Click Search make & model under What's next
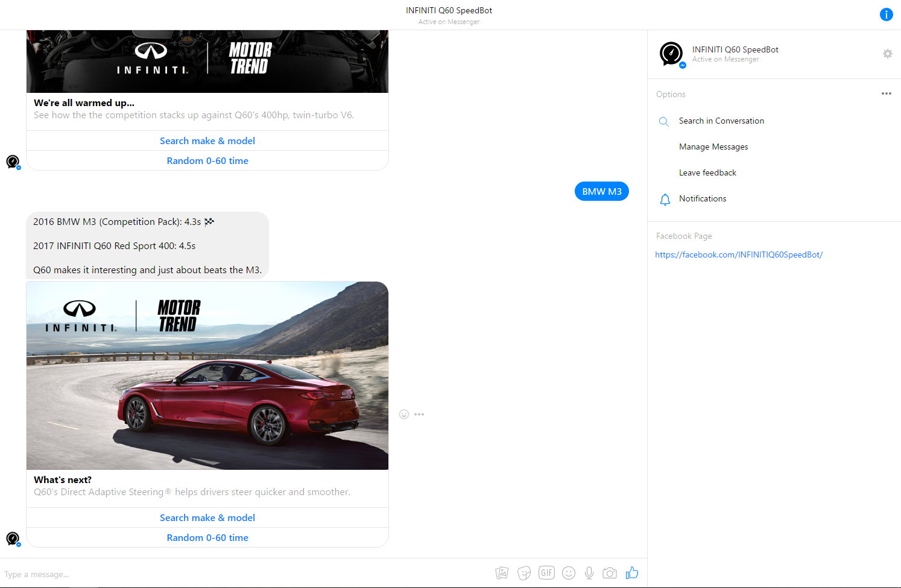This screenshot has height=588, width=901. 207,517
